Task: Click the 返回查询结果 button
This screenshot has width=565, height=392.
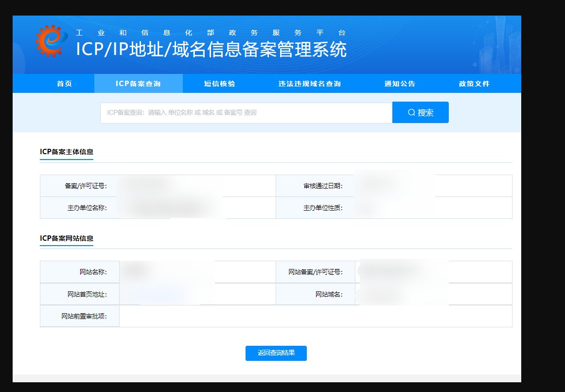Action: pyautogui.click(x=276, y=353)
